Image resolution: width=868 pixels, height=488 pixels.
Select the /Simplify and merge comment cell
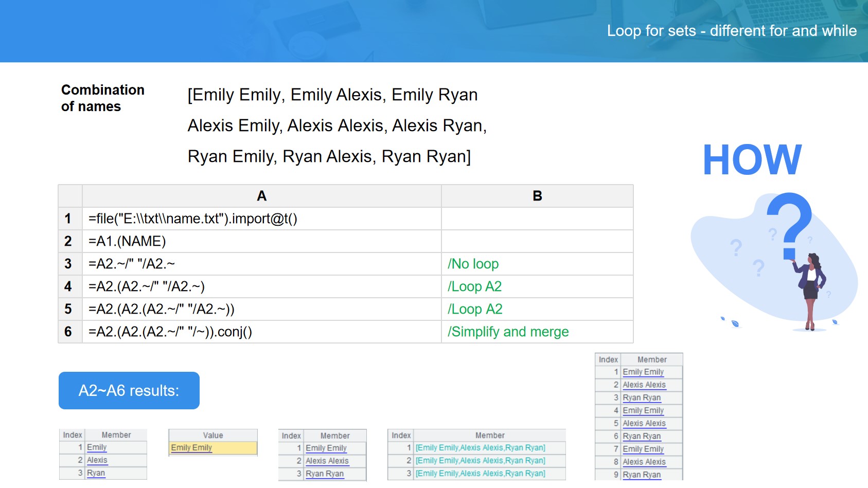point(537,332)
